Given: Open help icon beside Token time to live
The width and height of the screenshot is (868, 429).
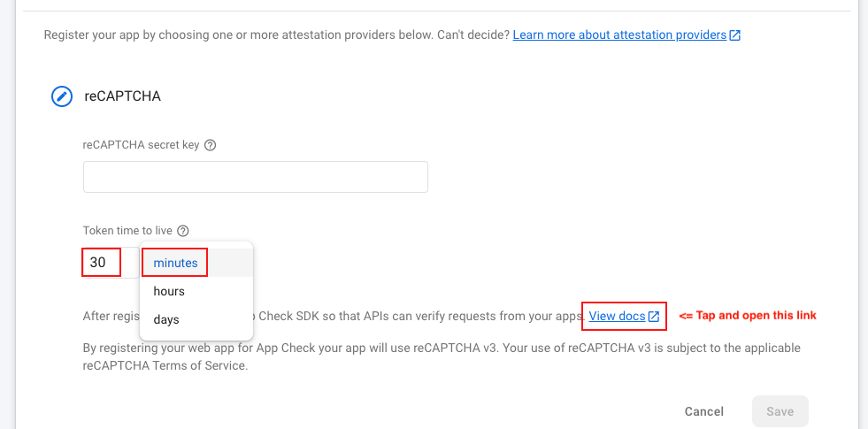Looking at the screenshot, I should (x=183, y=231).
